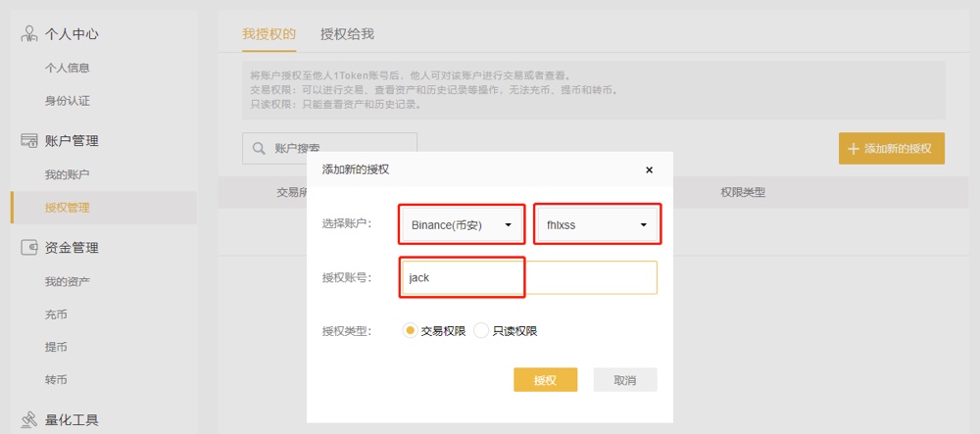Select the 只读权限 radio button
This screenshot has height=434, width=980.
tap(480, 331)
